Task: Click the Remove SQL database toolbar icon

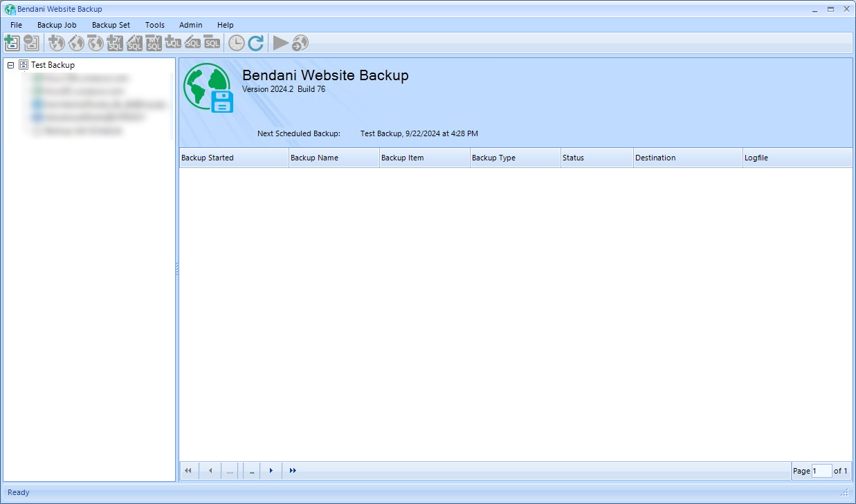Action: tap(212, 43)
